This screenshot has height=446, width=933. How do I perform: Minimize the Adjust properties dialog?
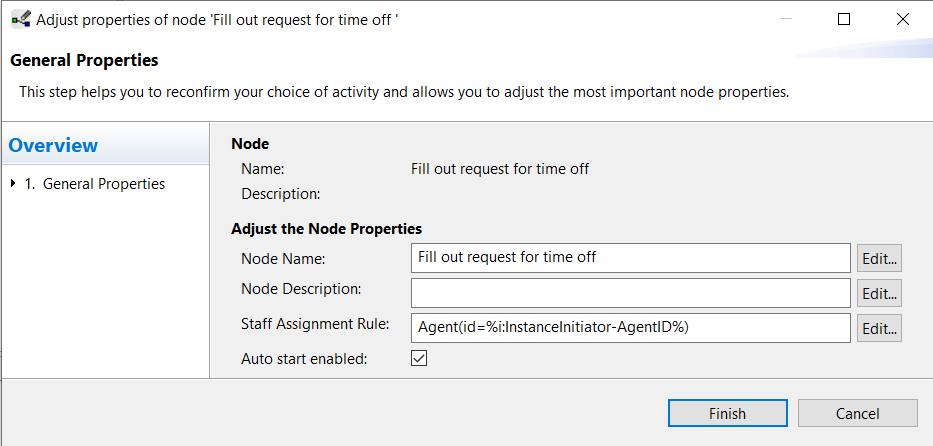point(785,19)
